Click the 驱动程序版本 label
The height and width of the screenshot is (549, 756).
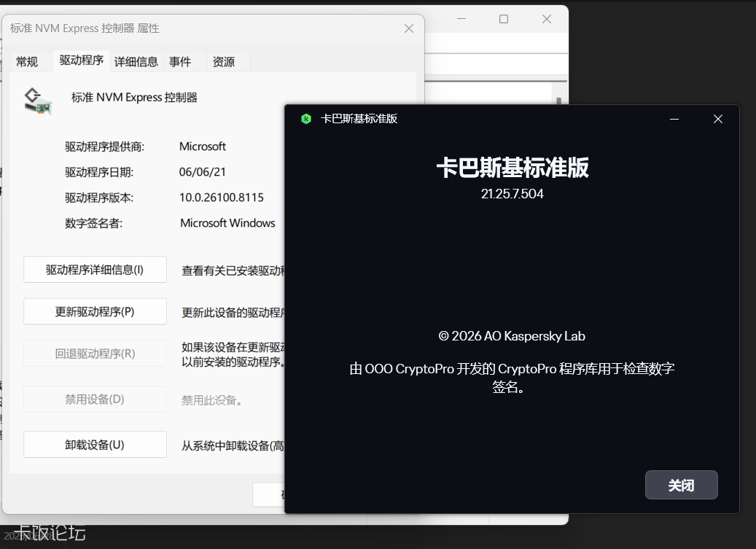pyautogui.click(x=99, y=198)
